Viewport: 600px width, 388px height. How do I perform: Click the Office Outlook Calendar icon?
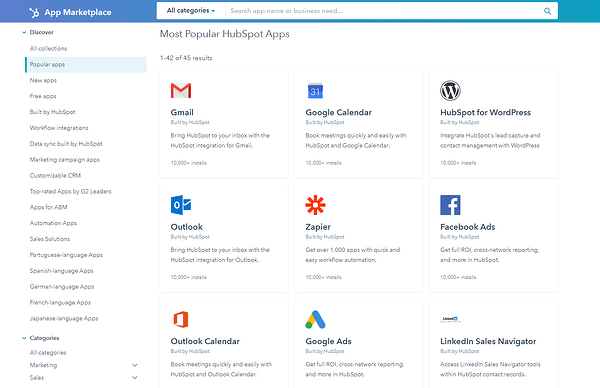(181, 319)
